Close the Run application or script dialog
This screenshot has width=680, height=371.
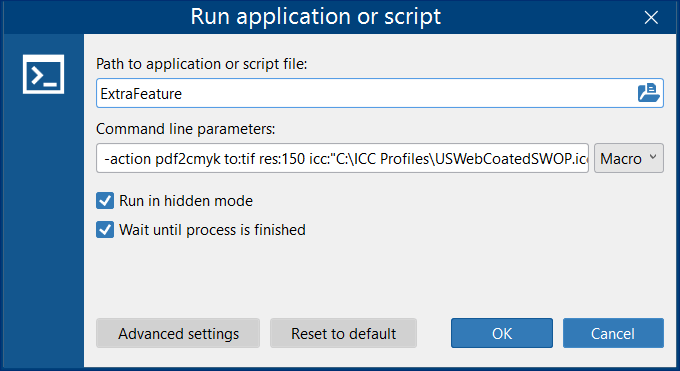[651, 17]
